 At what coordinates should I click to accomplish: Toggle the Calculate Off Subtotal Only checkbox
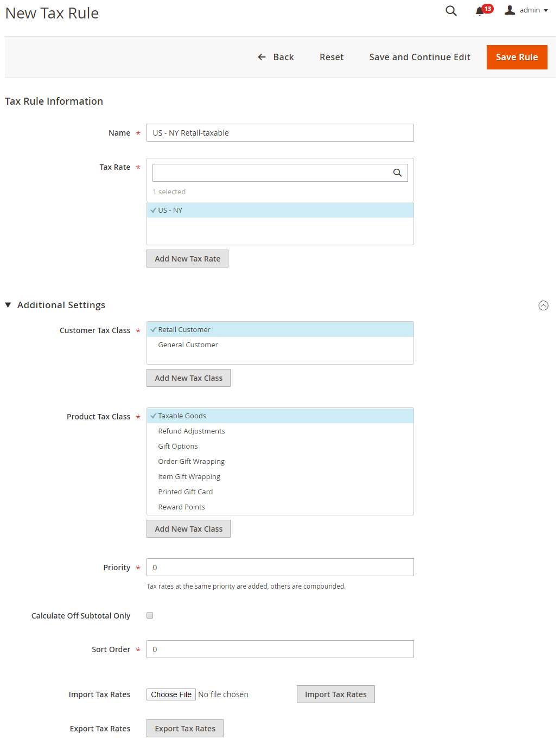pyautogui.click(x=150, y=615)
